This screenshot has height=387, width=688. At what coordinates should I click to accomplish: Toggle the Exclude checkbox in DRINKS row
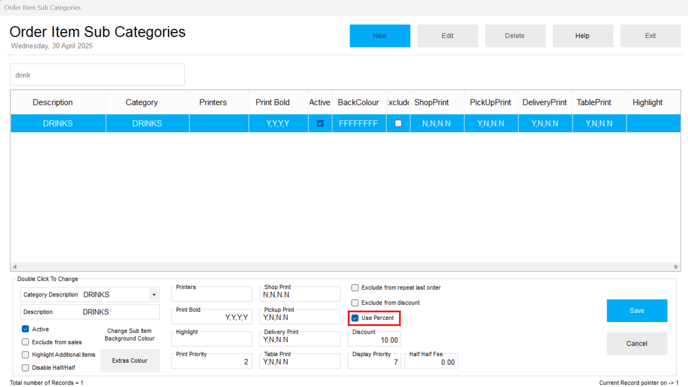[x=398, y=123]
